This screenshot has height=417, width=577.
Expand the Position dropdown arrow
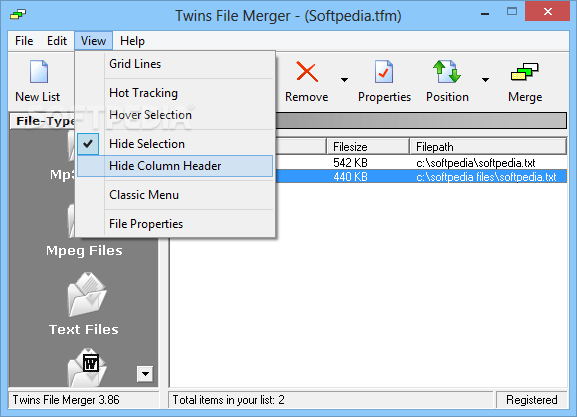[x=485, y=79]
